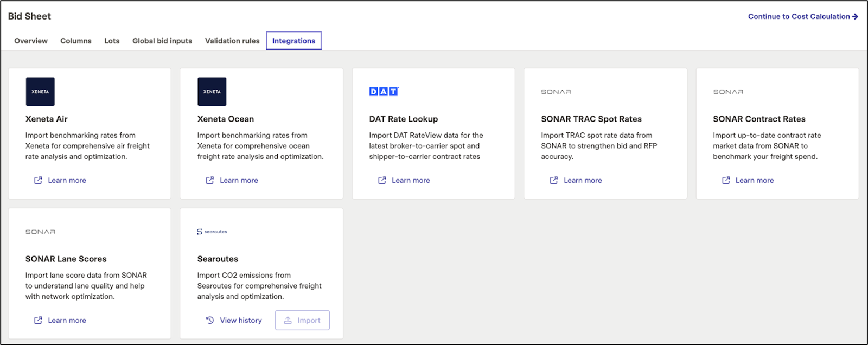Click the Xeneta Ocean logo
Image resolution: width=868 pixels, height=345 pixels.
click(x=212, y=92)
